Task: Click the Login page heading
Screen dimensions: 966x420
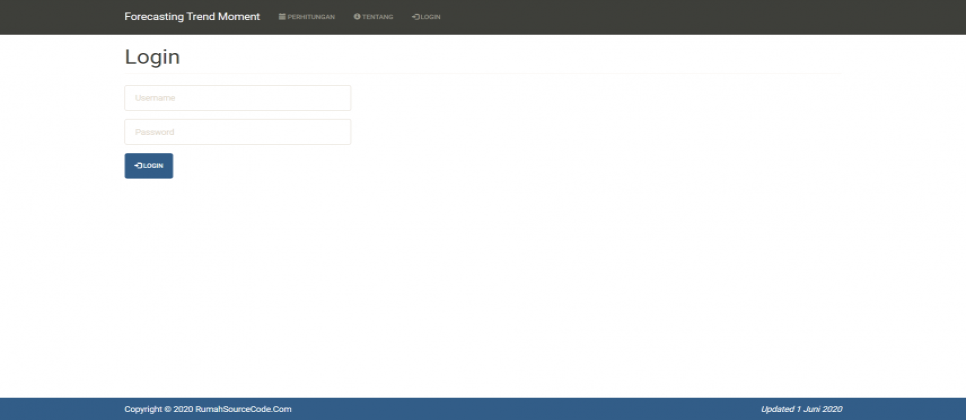Action: [152, 57]
